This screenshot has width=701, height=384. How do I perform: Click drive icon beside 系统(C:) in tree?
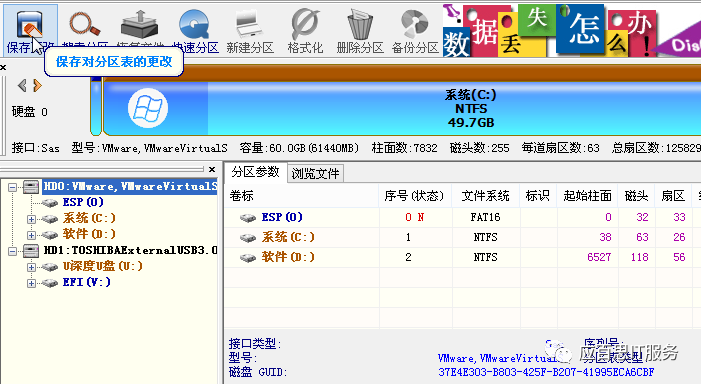[50, 219]
